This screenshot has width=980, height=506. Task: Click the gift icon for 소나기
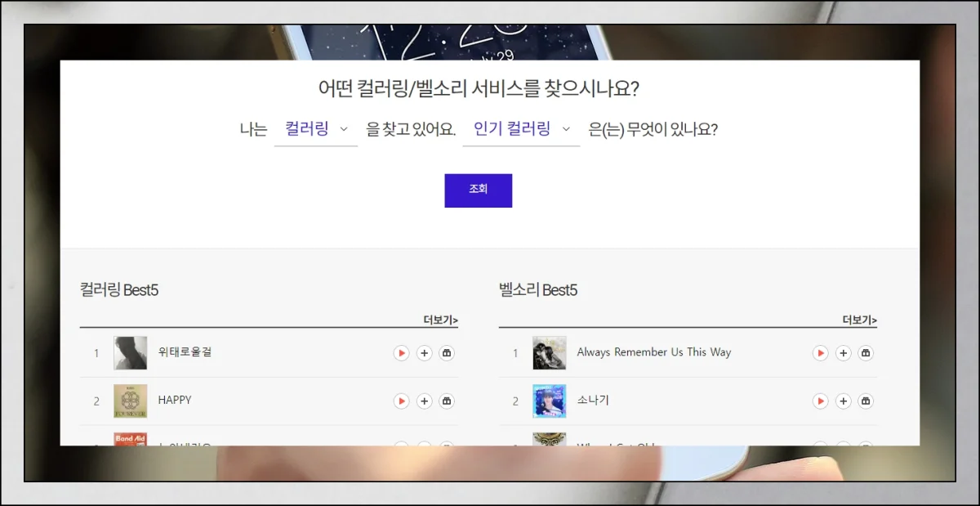[x=866, y=401]
